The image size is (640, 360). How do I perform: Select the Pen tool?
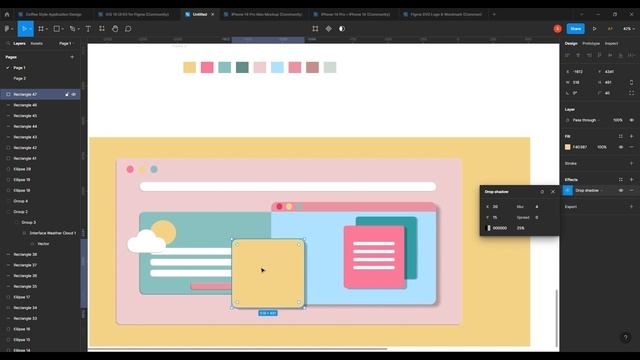coord(72,29)
